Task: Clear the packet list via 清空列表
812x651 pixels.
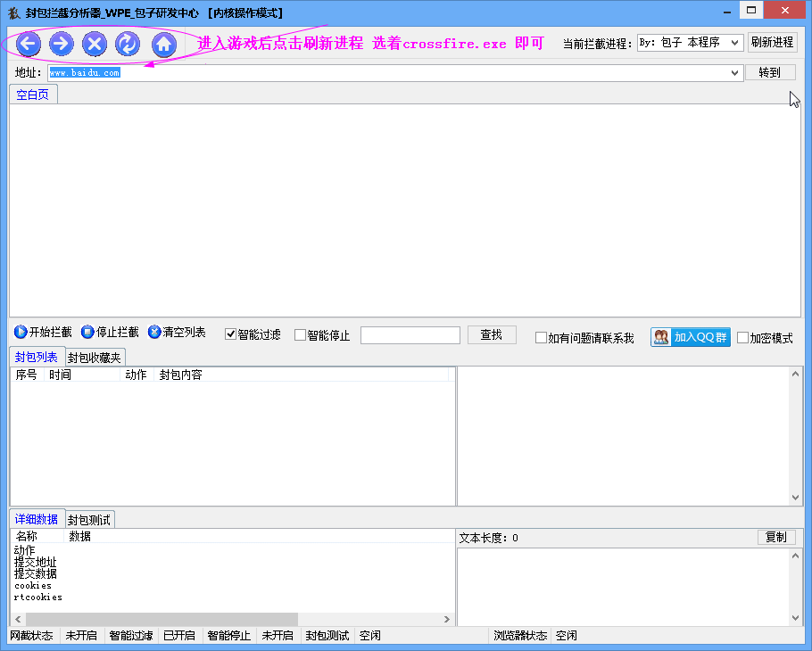Action: coord(177,332)
